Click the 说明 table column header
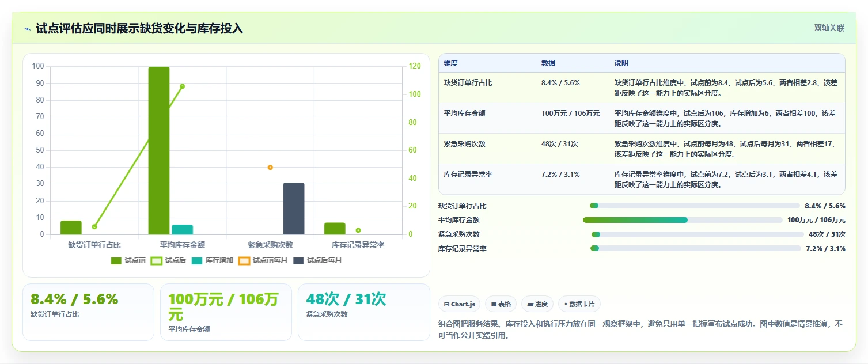Screen dimensions: 868x364 [x=621, y=63]
